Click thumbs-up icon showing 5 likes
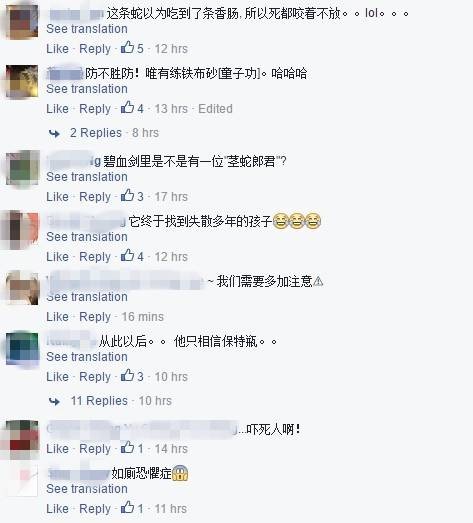Image resolution: width=473 pixels, height=523 pixels. click(x=127, y=48)
